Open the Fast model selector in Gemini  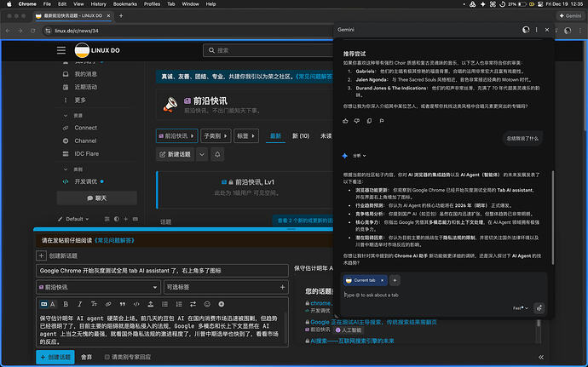(x=521, y=308)
